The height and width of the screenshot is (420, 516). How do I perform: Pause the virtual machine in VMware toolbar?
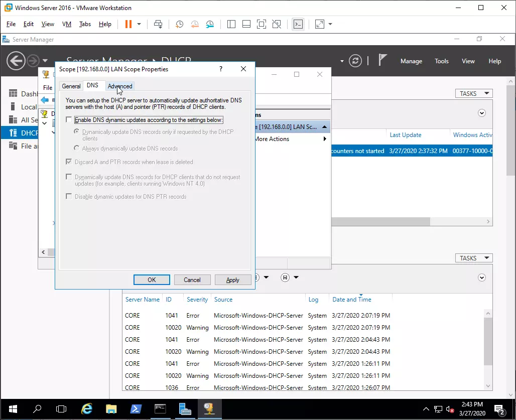pos(128,24)
